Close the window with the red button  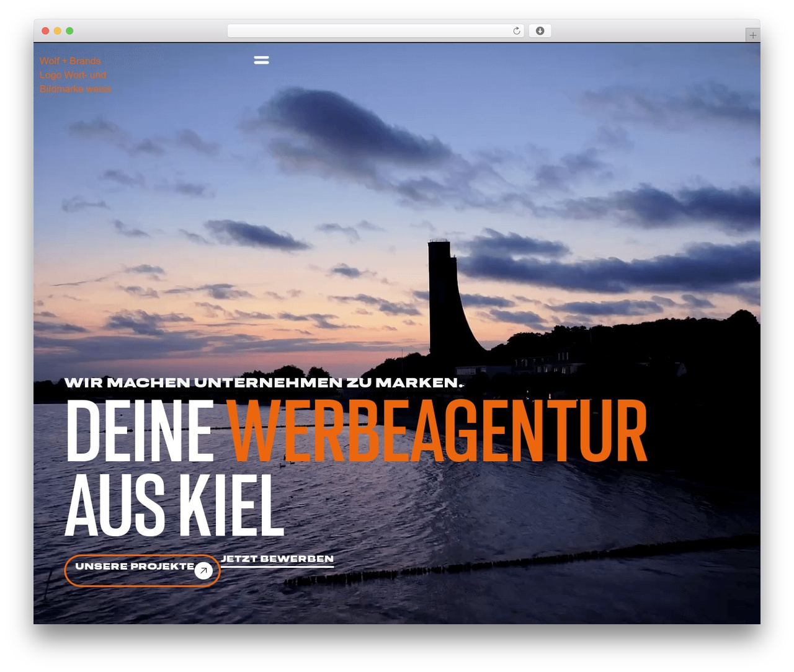(45, 31)
